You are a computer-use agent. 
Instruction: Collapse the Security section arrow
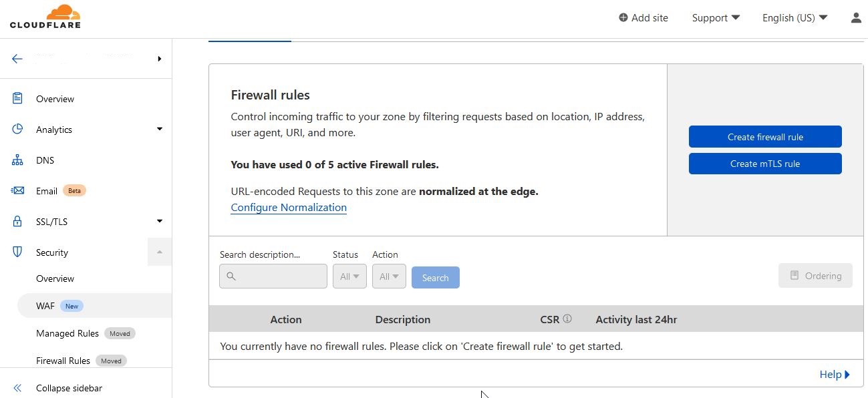(x=160, y=252)
